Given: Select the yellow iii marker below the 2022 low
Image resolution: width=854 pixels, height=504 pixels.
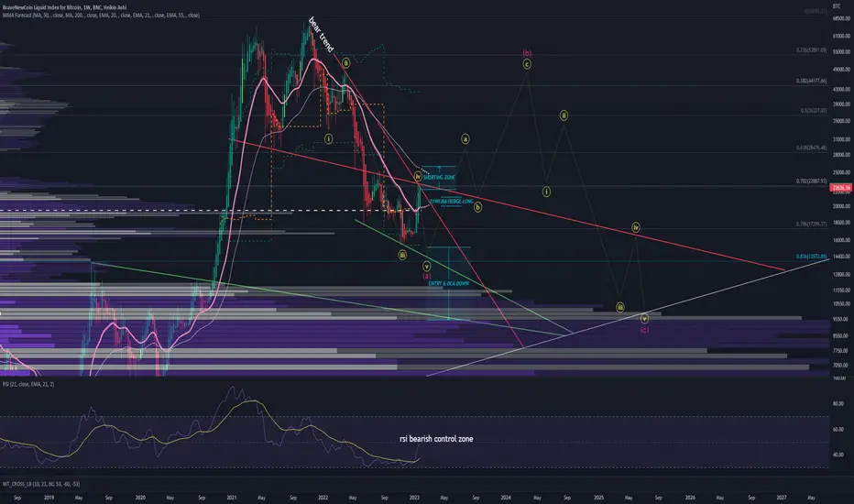Looking at the screenshot, I should pos(402,255).
